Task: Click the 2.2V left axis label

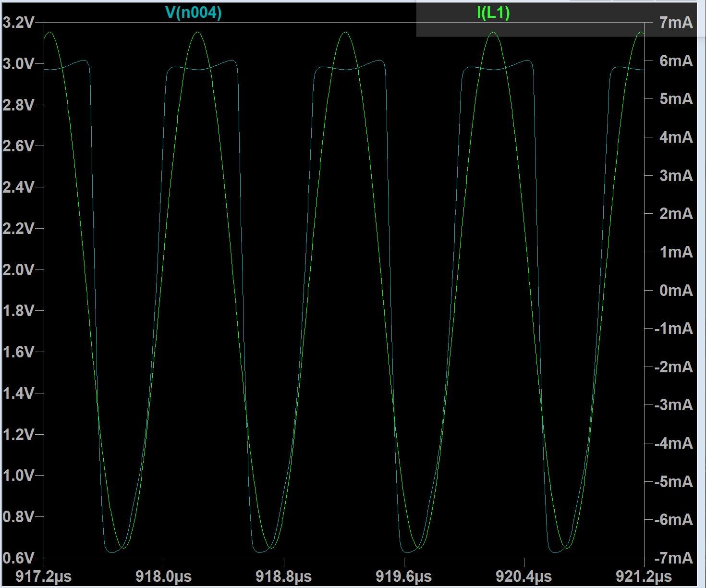Action: click(x=18, y=228)
